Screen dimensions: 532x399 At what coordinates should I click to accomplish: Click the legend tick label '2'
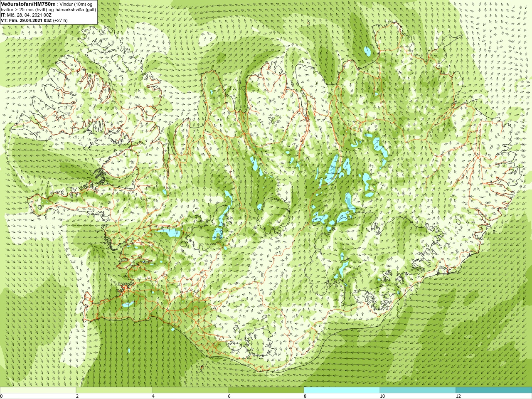[x=77, y=396]
